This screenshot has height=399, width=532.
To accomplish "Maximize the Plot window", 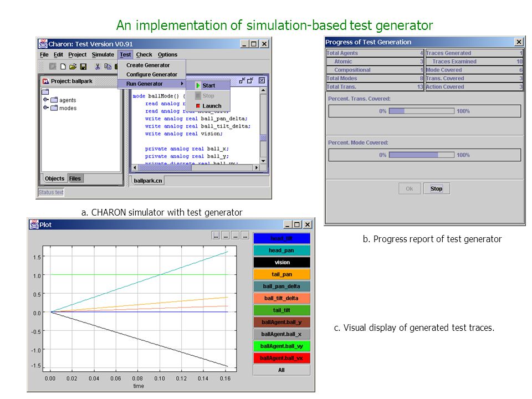I will (297, 224).
